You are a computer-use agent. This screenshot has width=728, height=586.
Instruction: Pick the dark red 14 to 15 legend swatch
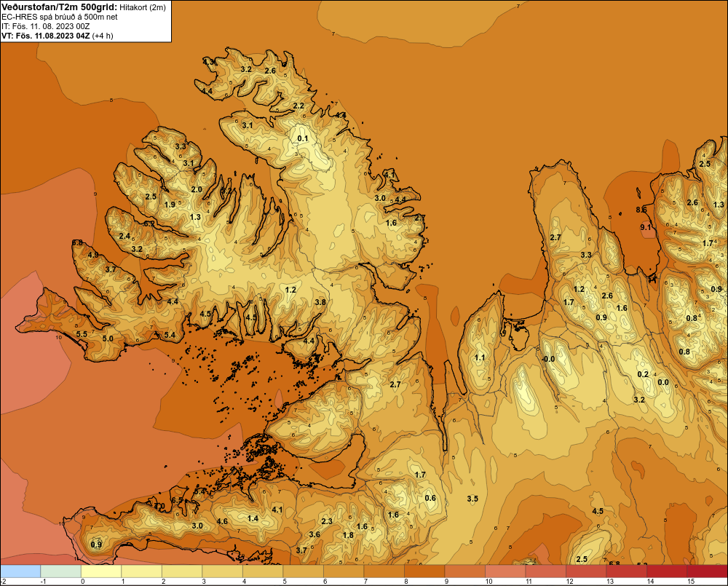[x=667, y=571]
